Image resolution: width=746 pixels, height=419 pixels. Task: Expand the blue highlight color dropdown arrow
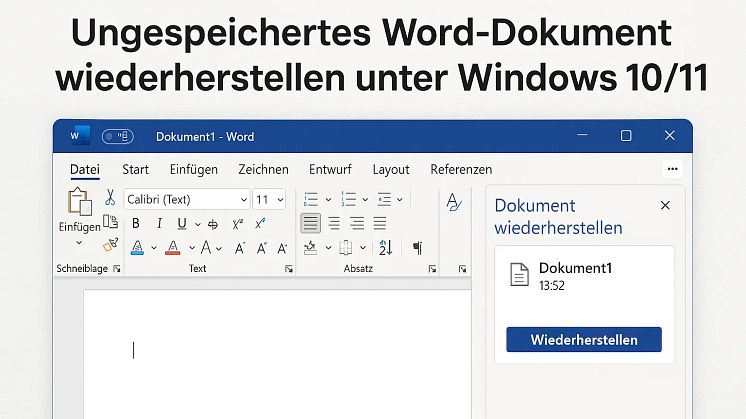click(154, 248)
